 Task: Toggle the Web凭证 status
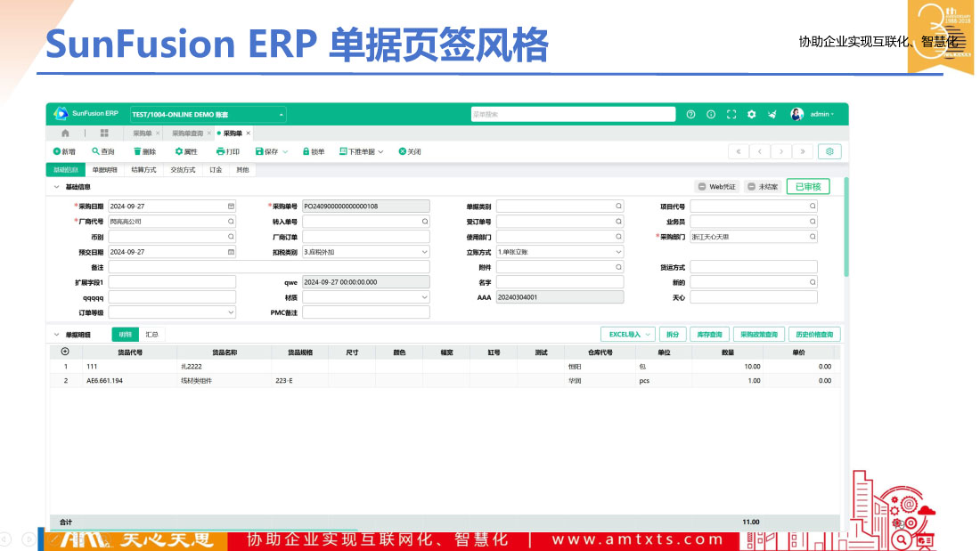(717, 187)
